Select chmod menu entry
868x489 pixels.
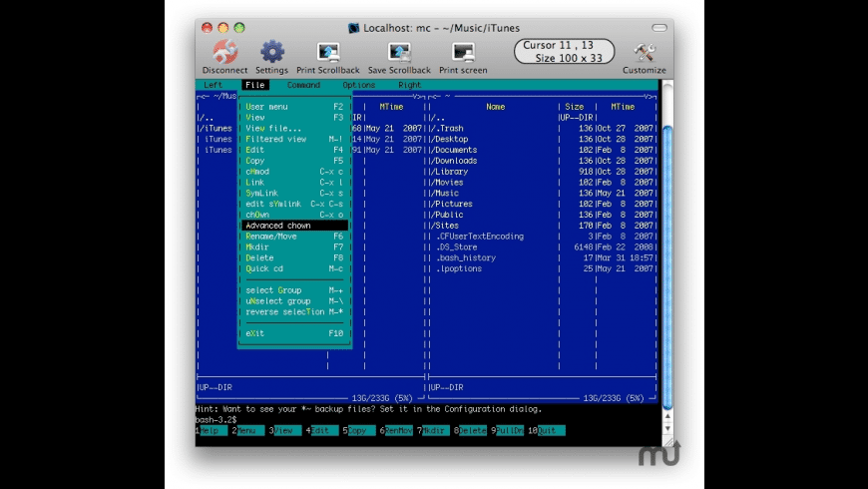coord(294,171)
